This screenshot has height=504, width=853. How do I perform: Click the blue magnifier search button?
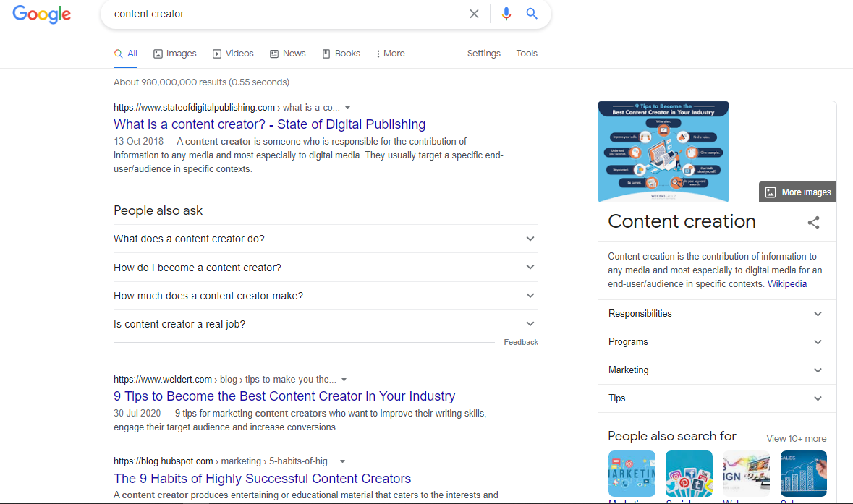[532, 14]
